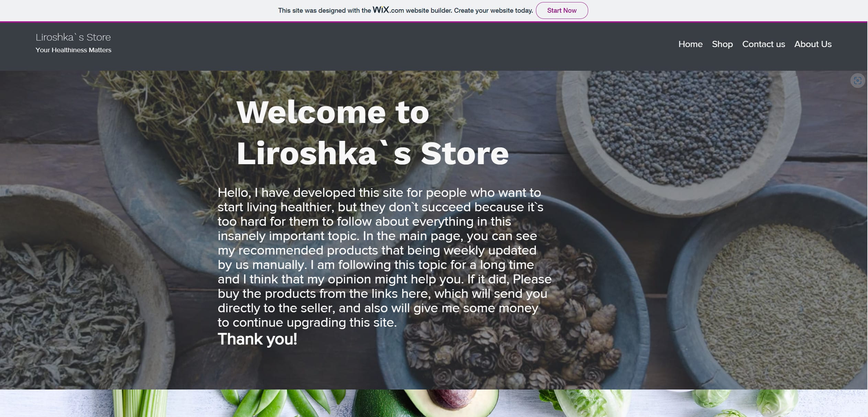Click the Your Healthiness Matters tagline
This screenshot has width=868, height=417.
pos(73,50)
